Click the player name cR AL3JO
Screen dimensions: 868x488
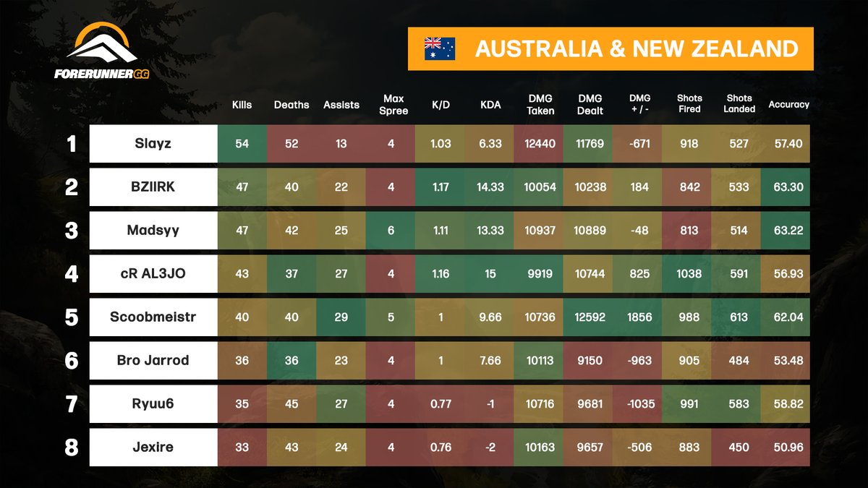pos(152,273)
